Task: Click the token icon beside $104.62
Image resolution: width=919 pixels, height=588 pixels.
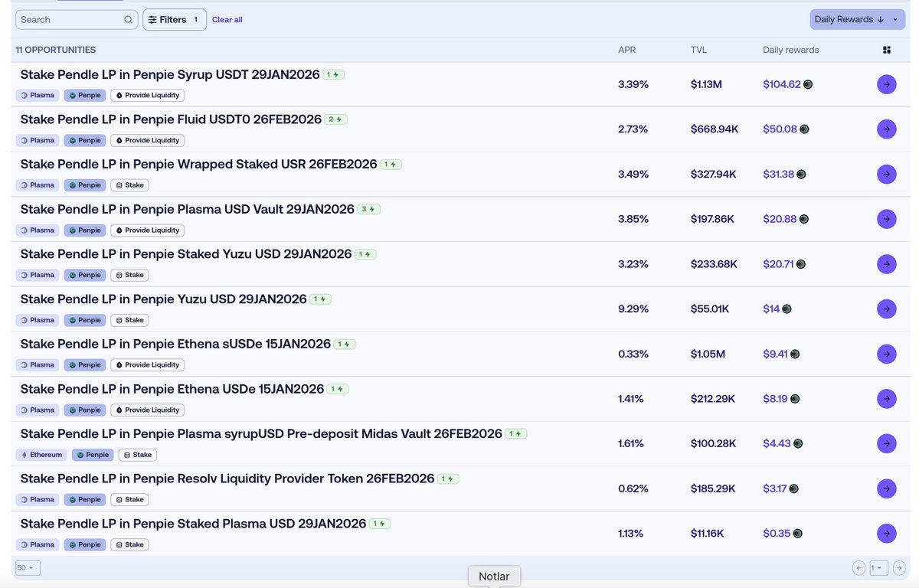Action: [x=808, y=84]
